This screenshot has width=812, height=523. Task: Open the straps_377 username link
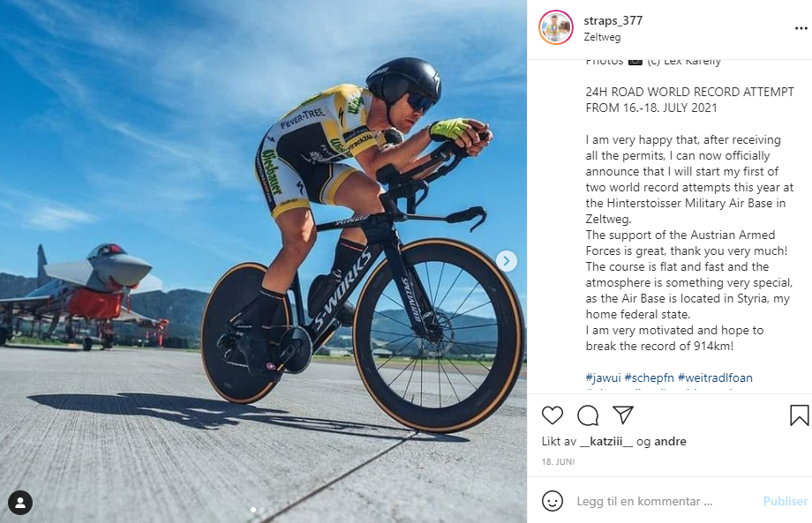coord(613,20)
